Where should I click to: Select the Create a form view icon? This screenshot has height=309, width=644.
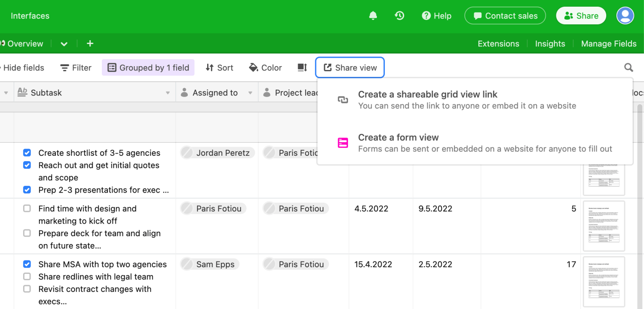coord(343,142)
